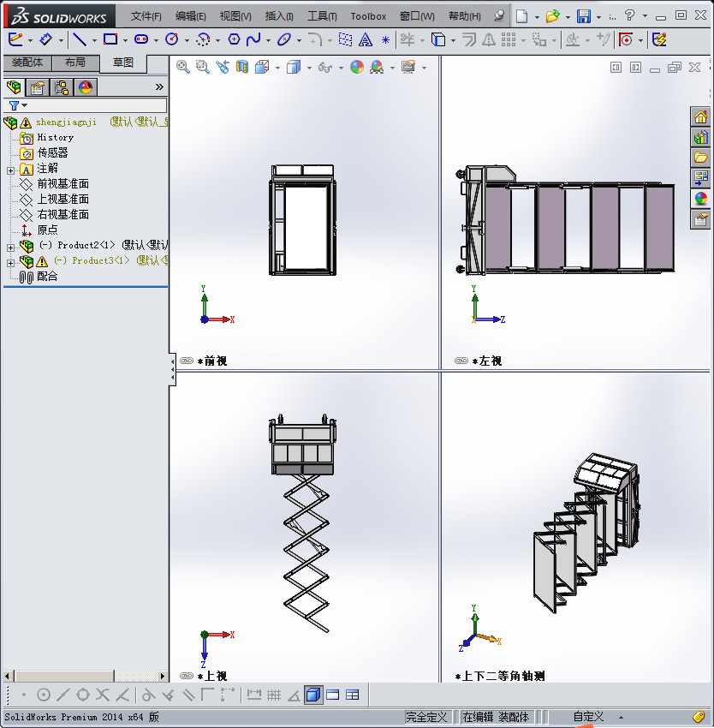The image size is (714, 728).
Task: Open the filter dropdown arrow
Action: 25,105
